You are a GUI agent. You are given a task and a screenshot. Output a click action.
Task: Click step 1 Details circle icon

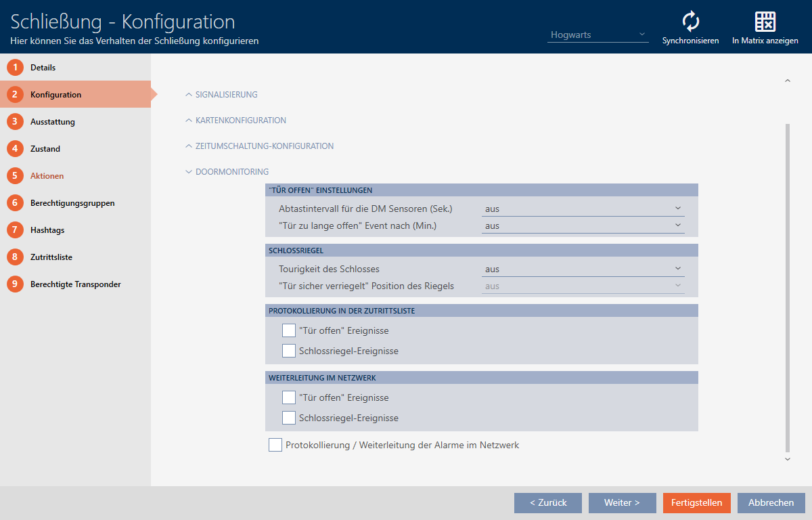(x=15, y=68)
